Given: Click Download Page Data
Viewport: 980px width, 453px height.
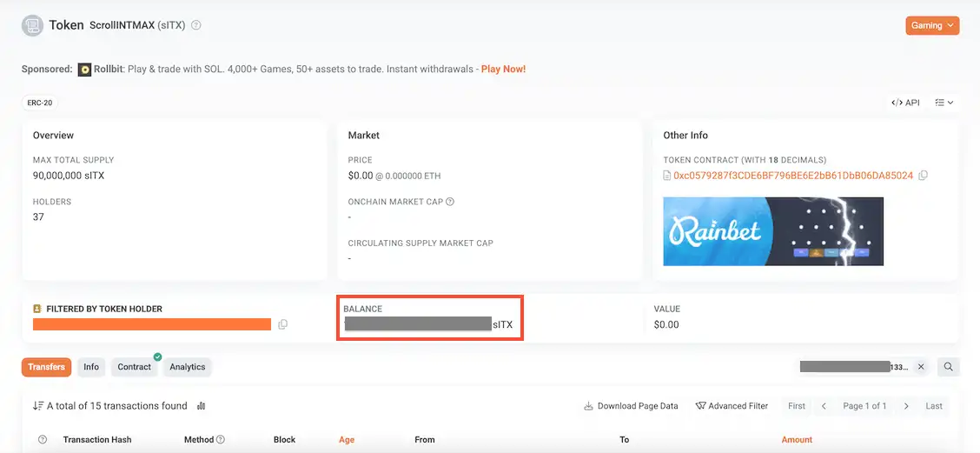Looking at the screenshot, I should click(631, 406).
